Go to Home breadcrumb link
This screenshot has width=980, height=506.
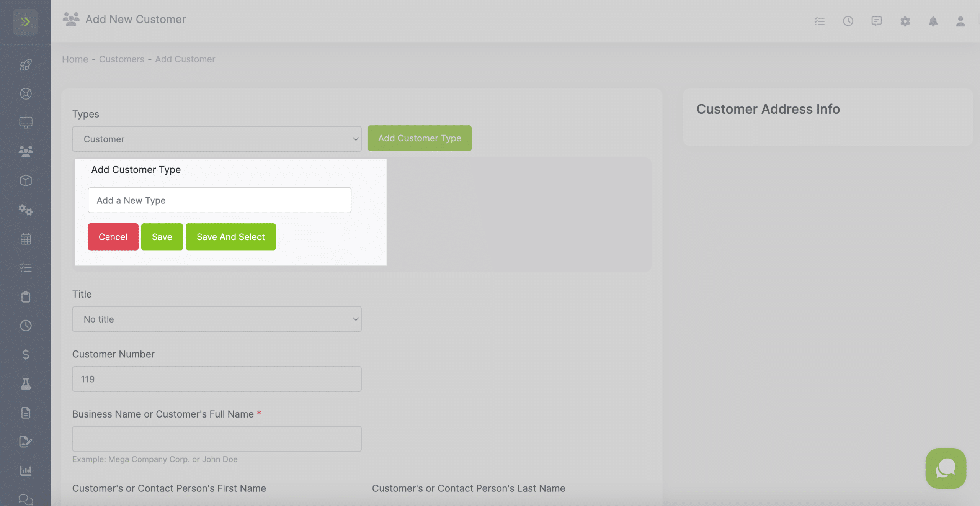[75, 59]
